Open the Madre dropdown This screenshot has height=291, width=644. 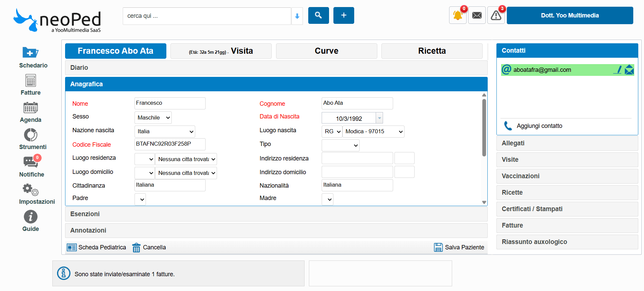click(327, 199)
